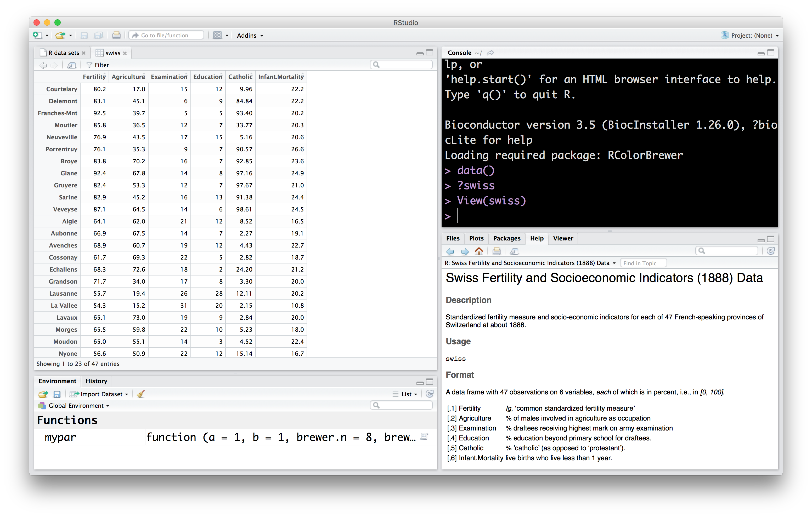812x517 pixels.
Task: Click the save workspace disk icon
Action: 57,394
